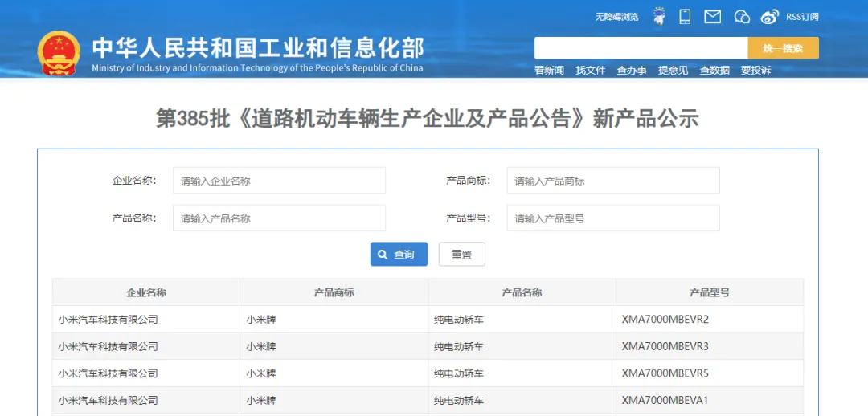The width and height of the screenshot is (868, 416).
Task: Open the 找文件 menu item
Action: click(591, 70)
